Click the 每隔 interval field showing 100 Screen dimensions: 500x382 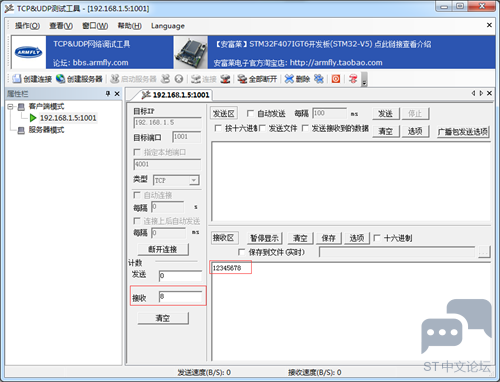(x=329, y=113)
